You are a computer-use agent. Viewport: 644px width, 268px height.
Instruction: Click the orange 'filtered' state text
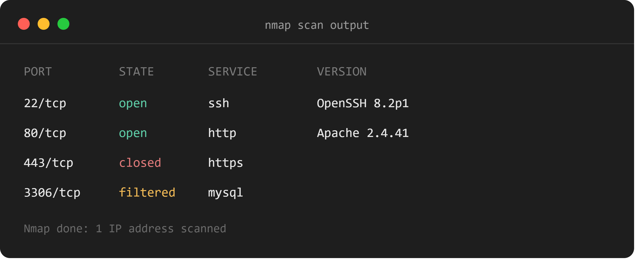click(147, 193)
